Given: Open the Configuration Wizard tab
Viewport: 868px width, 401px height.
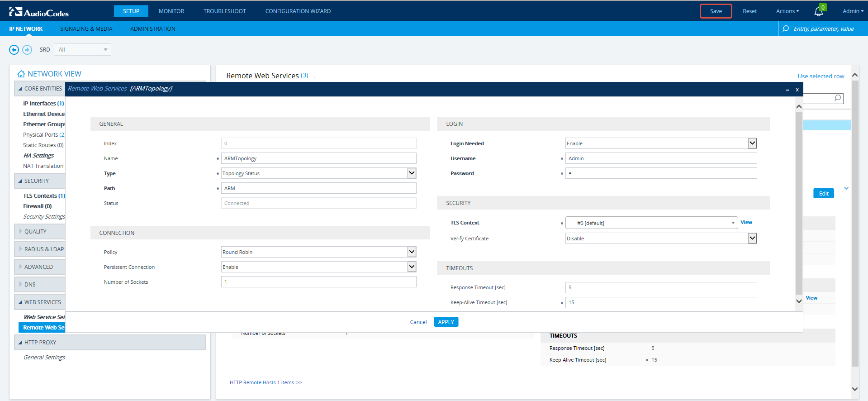Looking at the screenshot, I should (x=298, y=11).
